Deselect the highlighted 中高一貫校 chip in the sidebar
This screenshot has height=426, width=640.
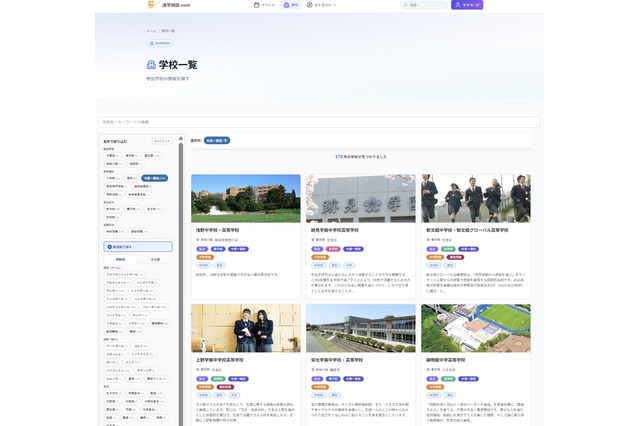pyautogui.click(x=154, y=178)
